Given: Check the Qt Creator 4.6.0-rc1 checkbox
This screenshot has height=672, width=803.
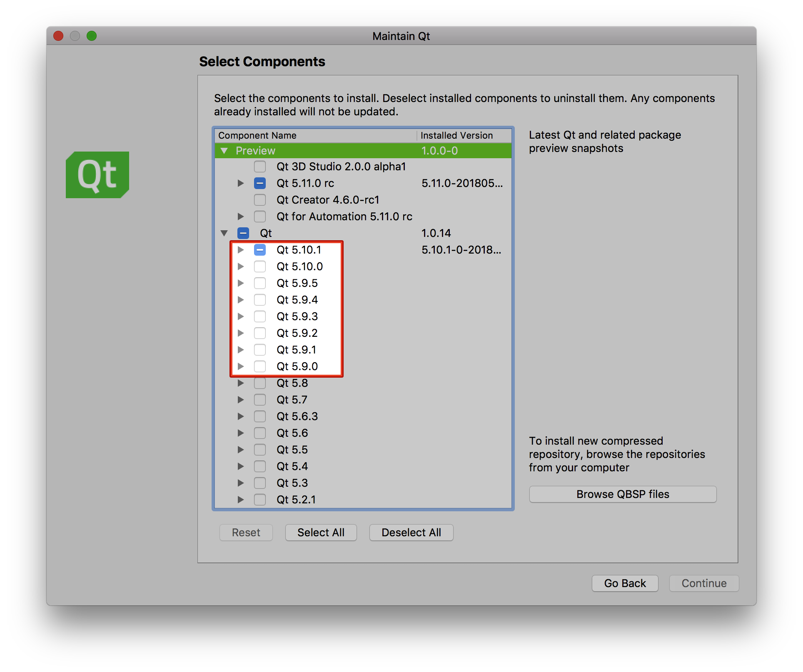Looking at the screenshot, I should [x=260, y=200].
